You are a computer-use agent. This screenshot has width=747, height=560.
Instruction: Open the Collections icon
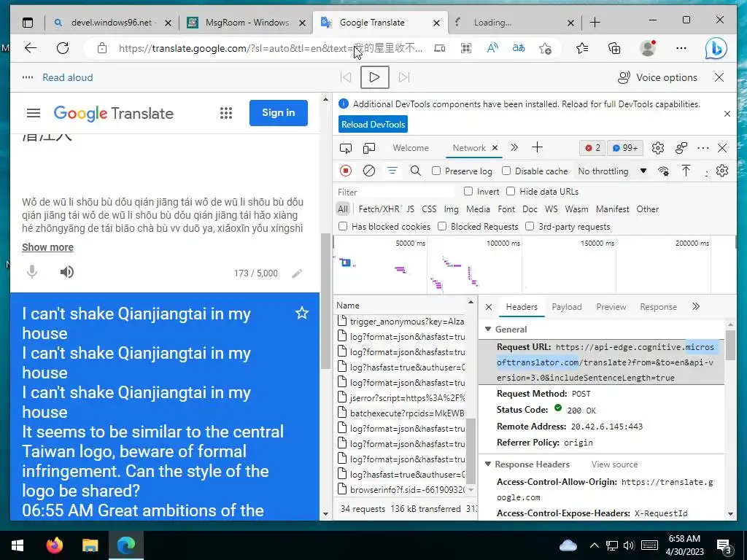click(614, 48)
